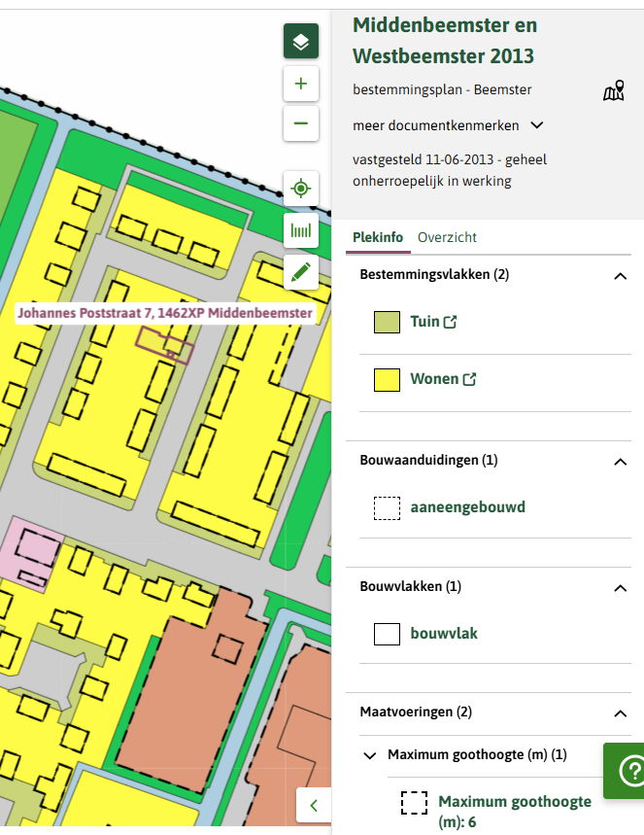
Task: Click the yellow Wonen color swatch
Action: coord(387,379)
